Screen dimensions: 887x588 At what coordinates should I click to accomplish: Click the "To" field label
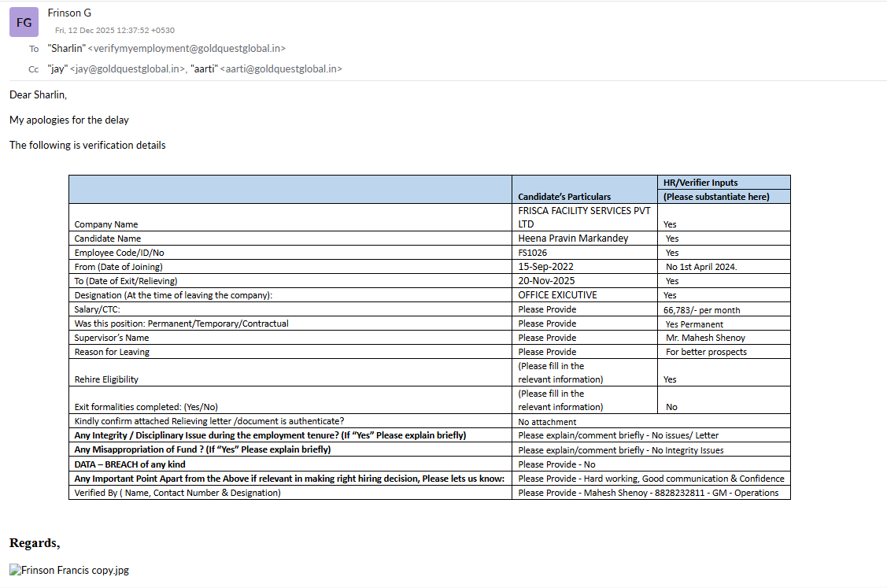tap(34, 49)
